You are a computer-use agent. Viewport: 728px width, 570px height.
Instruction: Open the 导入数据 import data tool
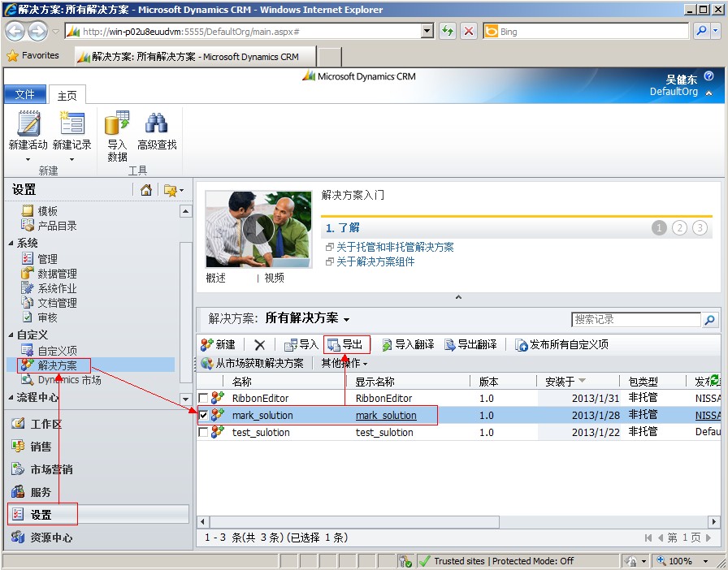pyautogui.click(x=117, y=136)
